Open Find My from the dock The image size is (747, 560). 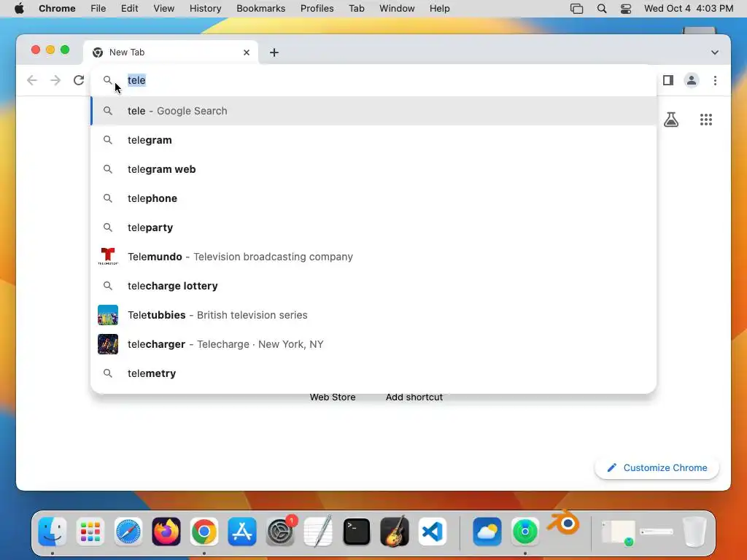(x=525, y=532)
